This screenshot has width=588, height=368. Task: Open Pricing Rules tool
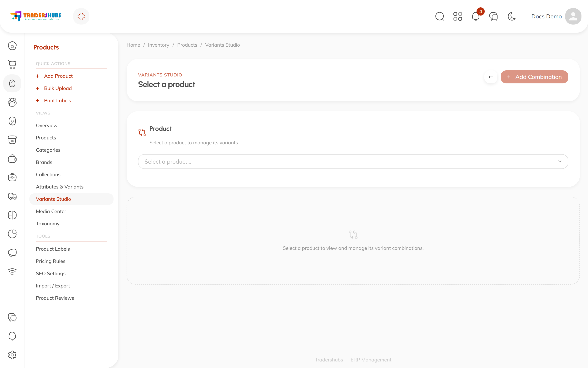(x=51, y=261)
